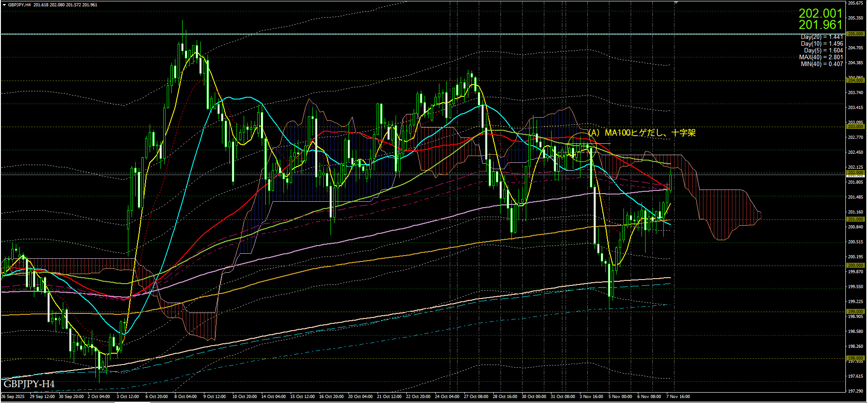Click the gray chart shift triangle marker
Viewport: 868px width, 403px height.
(676, 3)
